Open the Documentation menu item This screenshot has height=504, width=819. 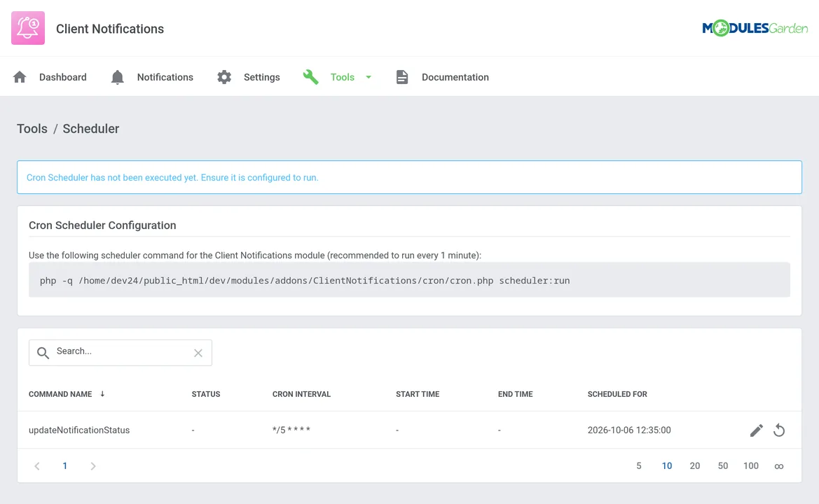tap(455, 77)
